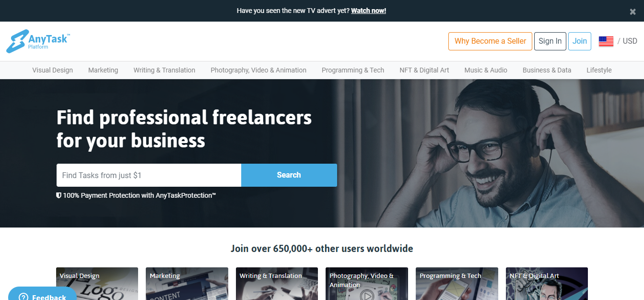Open the NFT & Digital Art category thumbnail
The image size is (644, 300).
point(547,284)
